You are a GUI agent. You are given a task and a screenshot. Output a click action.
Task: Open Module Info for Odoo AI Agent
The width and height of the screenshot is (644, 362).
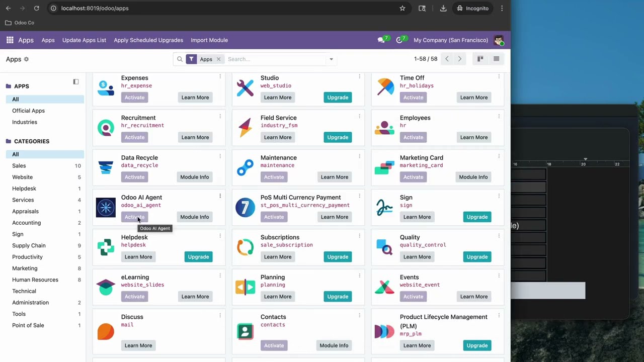[x=195, y=217]
